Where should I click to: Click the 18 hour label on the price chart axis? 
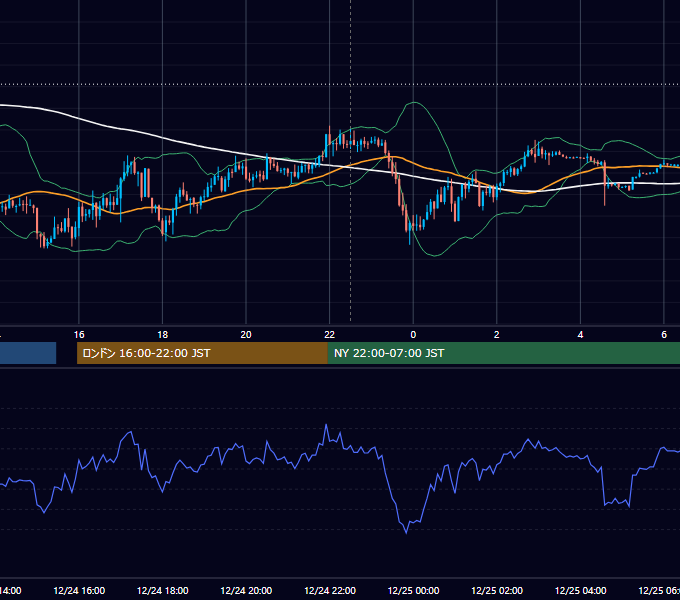point(162,335)
